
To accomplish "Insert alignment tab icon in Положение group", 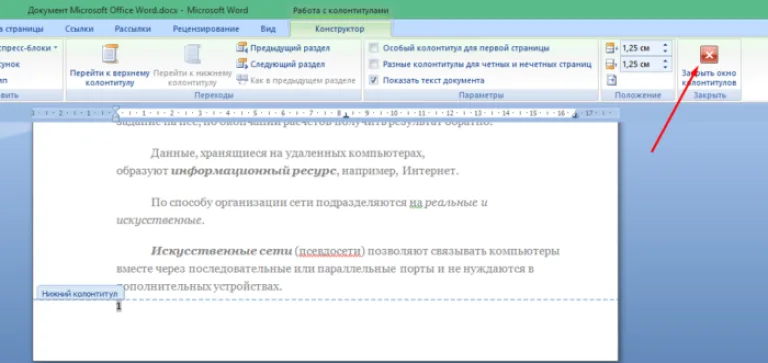I will [611, 80].
